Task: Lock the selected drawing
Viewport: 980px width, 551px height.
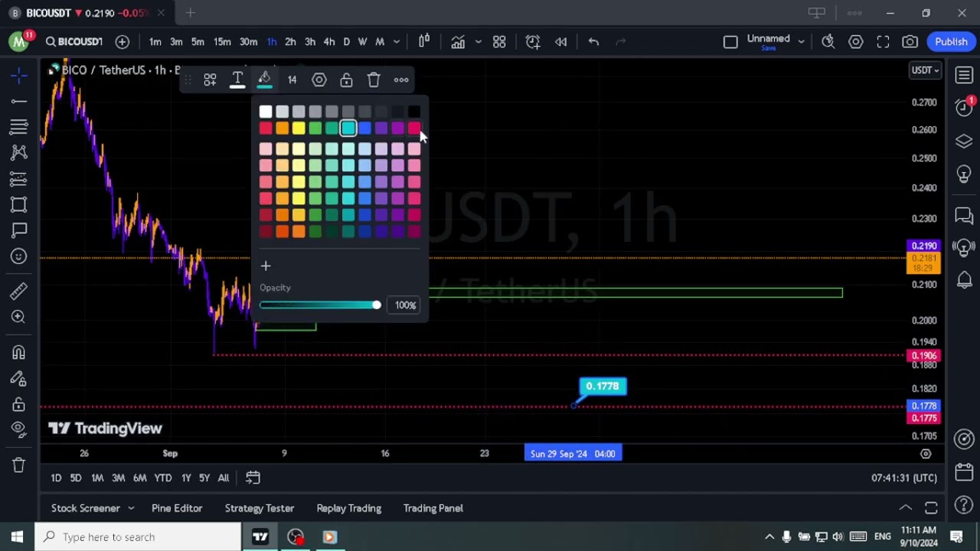Action: (346, 80)
